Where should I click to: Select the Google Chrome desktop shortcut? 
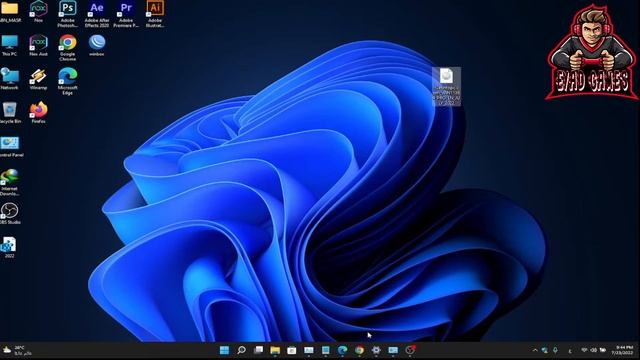tap(67, 47)
